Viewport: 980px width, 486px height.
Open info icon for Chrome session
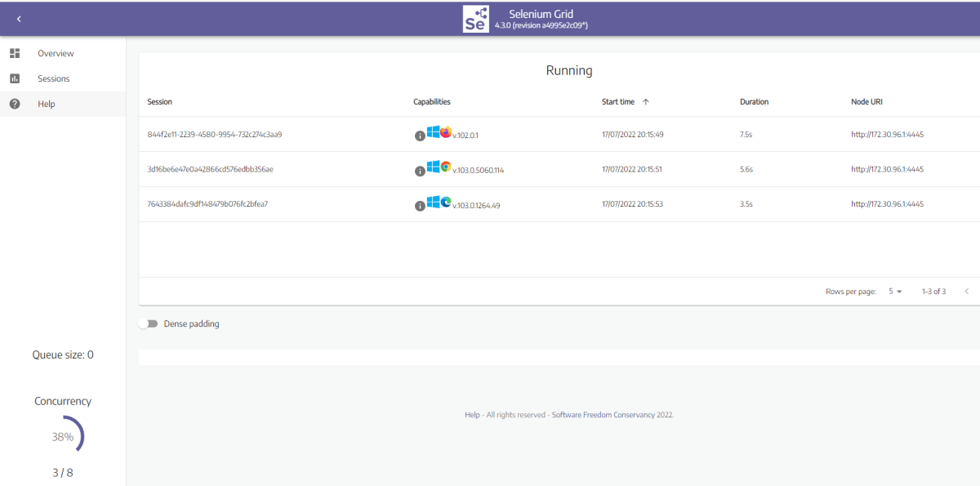(x=420, y=171)
